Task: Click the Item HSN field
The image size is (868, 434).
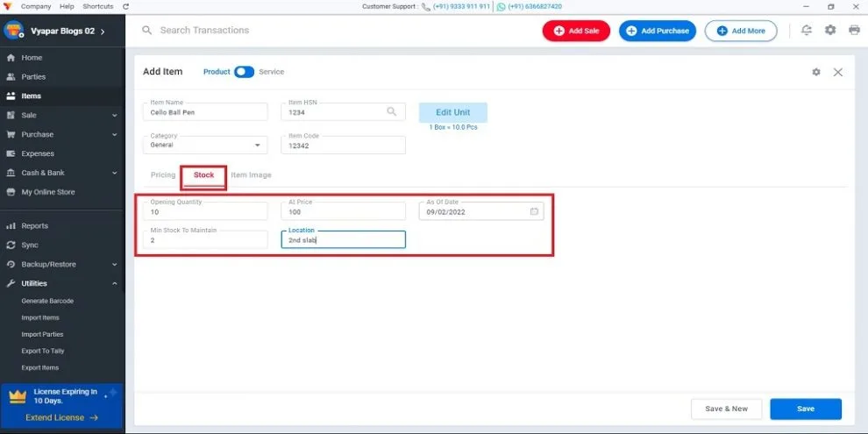Action: [343, 112]
